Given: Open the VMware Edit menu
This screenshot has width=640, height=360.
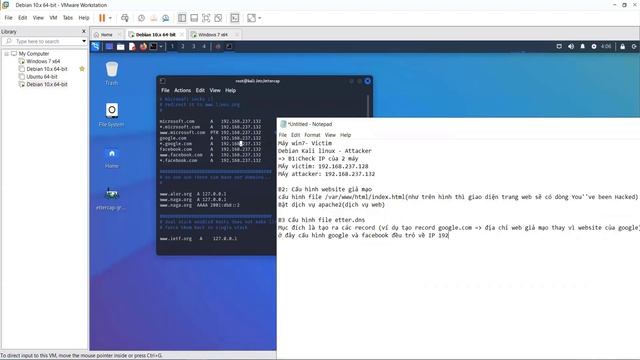Looking at the screenshot, I should [22, 18].
